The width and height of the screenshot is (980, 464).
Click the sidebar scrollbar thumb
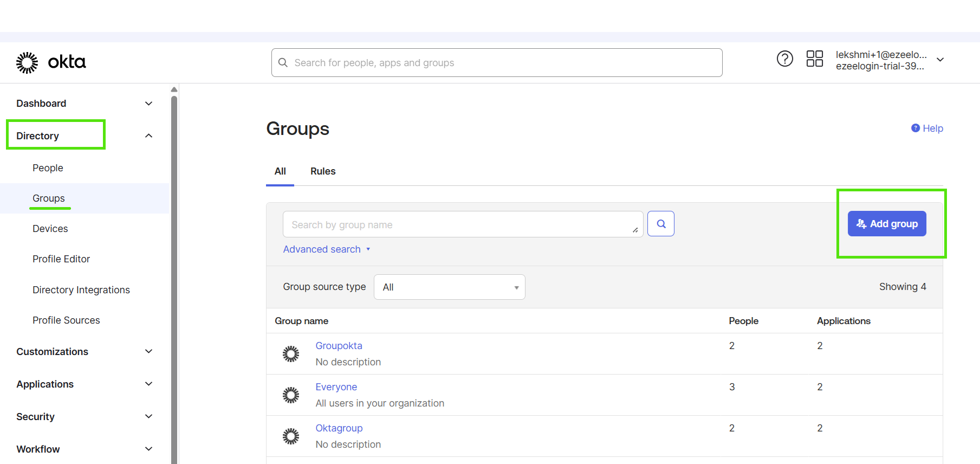tap(174, 279)
